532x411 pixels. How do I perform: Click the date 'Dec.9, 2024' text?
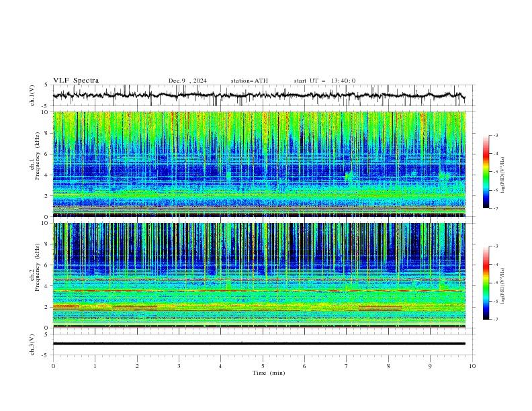pyautogui.click(x=187, y=81)
